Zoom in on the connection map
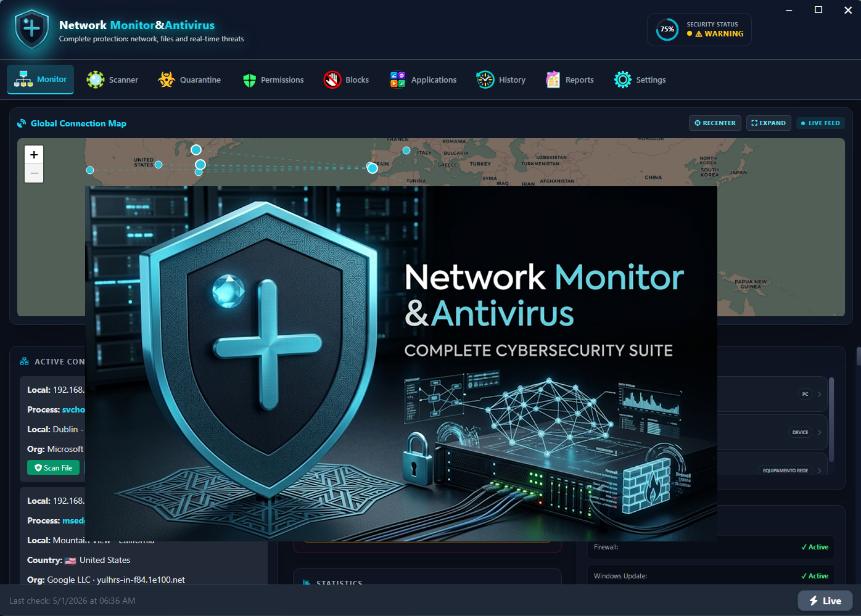Screen dimensions: 861x616 (34, 155)
